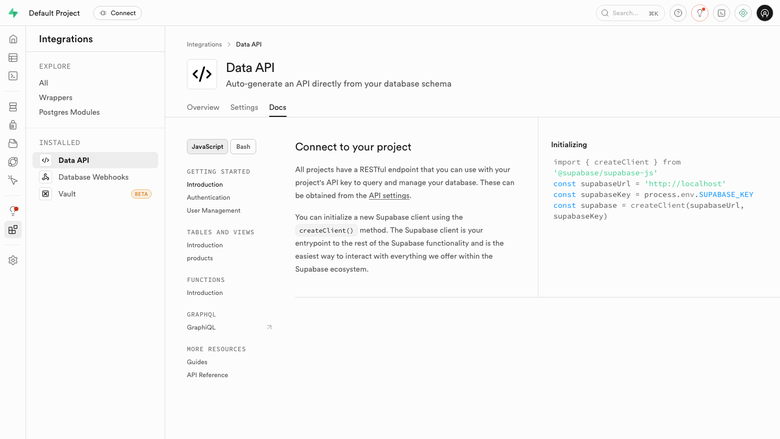This screenshot has width=780, height=439.
Task: Click Integrations breadcrumb link
Action: [x=204, y=44]
